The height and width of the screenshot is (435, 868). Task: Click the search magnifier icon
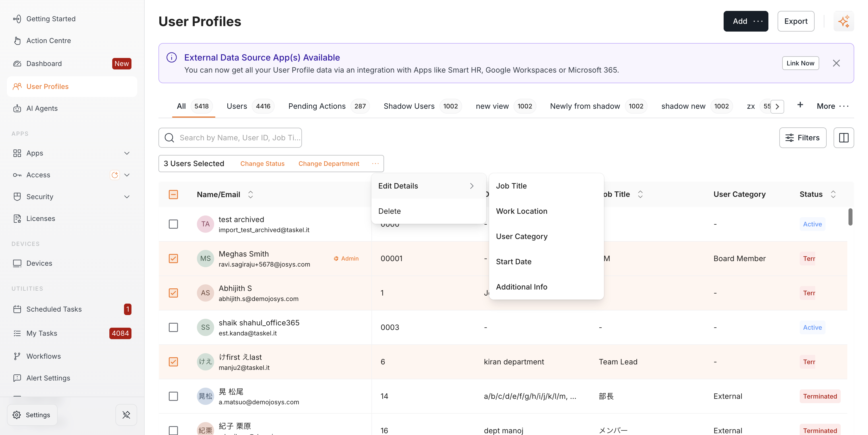point(169,138)
